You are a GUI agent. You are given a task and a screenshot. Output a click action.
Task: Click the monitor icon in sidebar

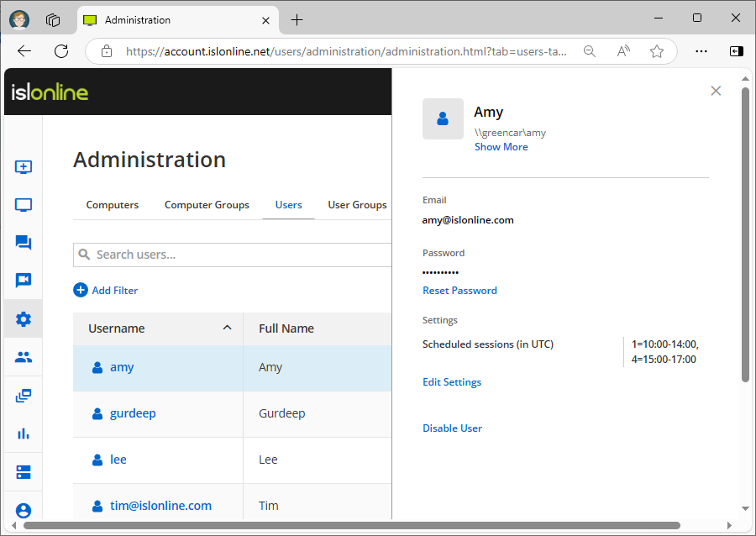(24, 205)
